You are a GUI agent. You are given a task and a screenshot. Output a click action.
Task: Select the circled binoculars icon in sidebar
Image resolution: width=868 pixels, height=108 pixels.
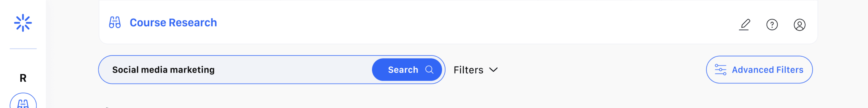point(23,102)
